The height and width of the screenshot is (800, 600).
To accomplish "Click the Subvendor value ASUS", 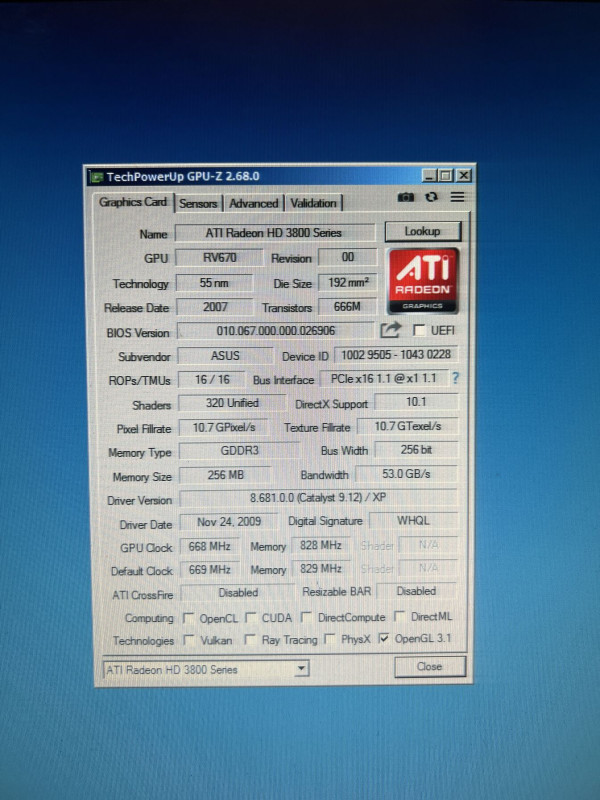I will click(225, 356).
